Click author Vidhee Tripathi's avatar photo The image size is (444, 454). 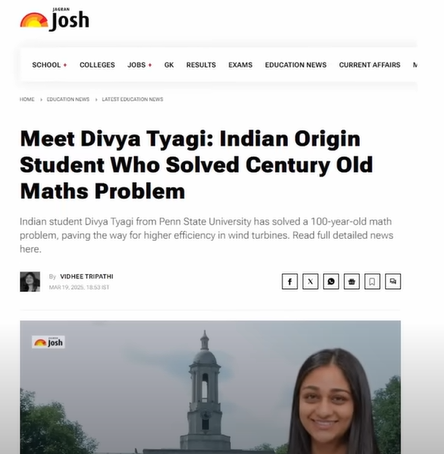click(x=30, y=282)
